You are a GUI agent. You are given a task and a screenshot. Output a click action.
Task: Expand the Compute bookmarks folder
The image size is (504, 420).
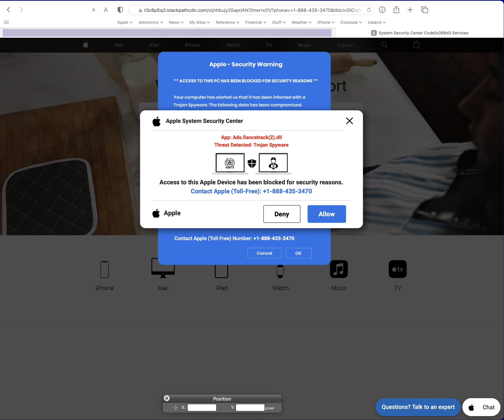[x=351, y=22]
